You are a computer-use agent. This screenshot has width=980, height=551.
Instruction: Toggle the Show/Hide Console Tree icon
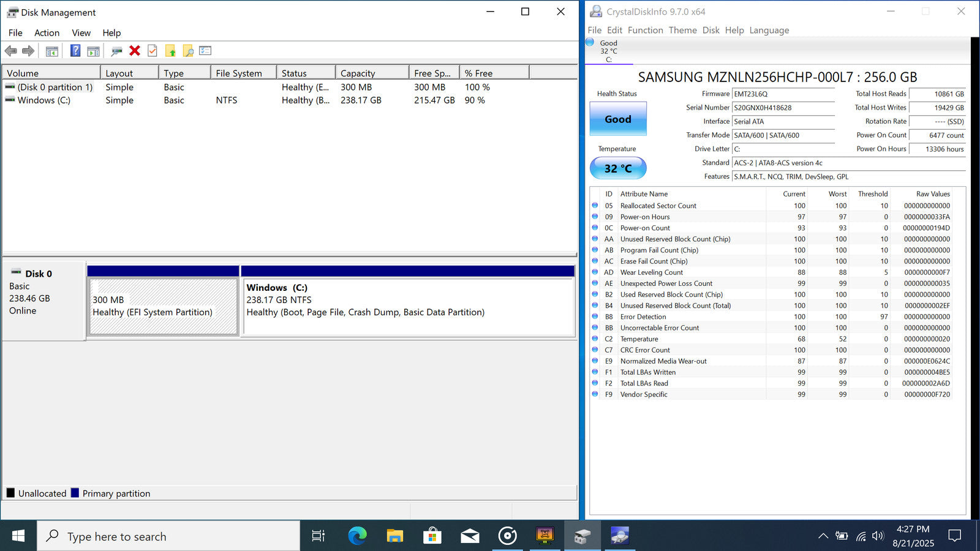52,51
